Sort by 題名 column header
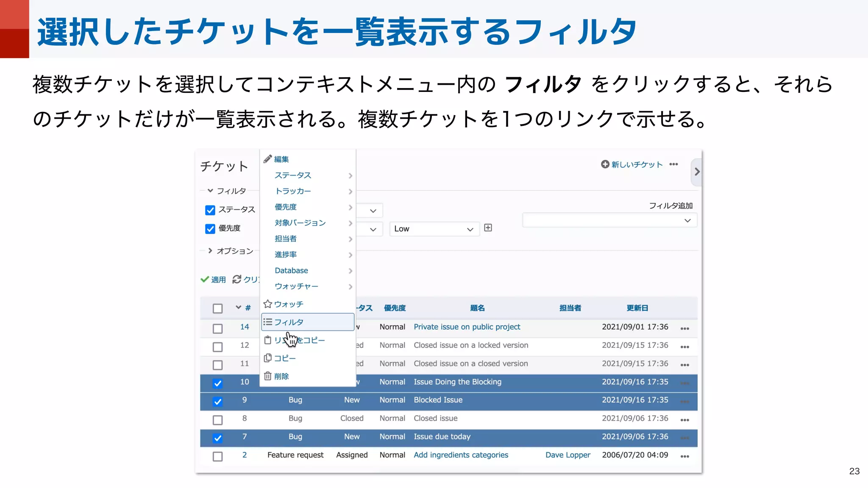The image size is (868, 488). 477,308
